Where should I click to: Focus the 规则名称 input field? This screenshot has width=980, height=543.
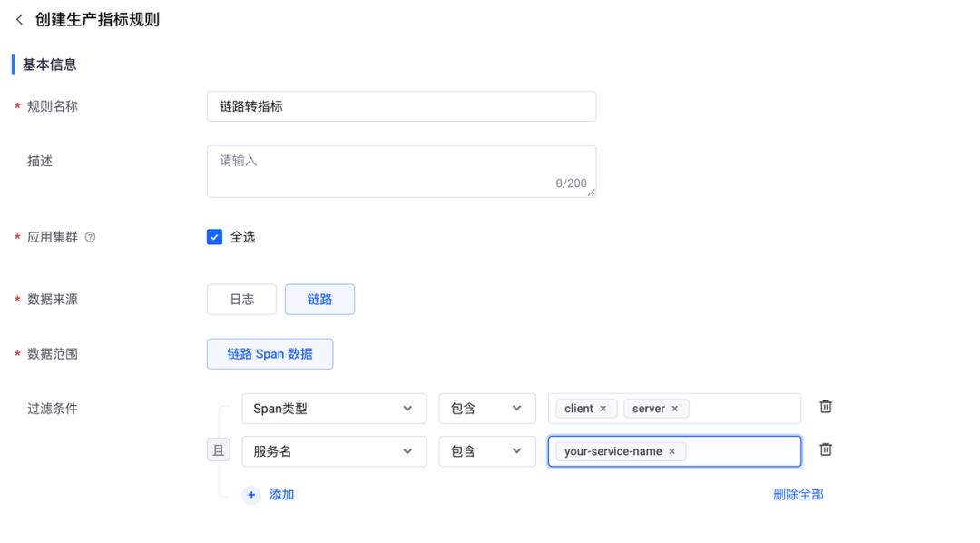pyautogui.click(x=402, y=106)
